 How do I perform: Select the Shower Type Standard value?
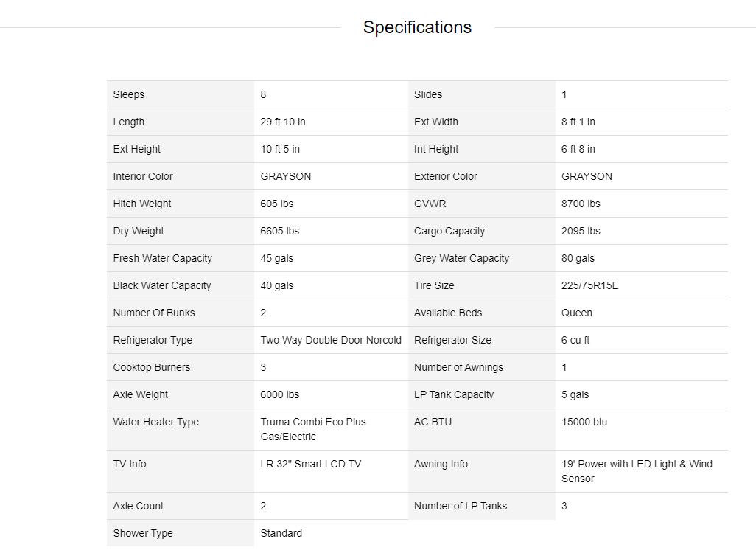(281, 533)
